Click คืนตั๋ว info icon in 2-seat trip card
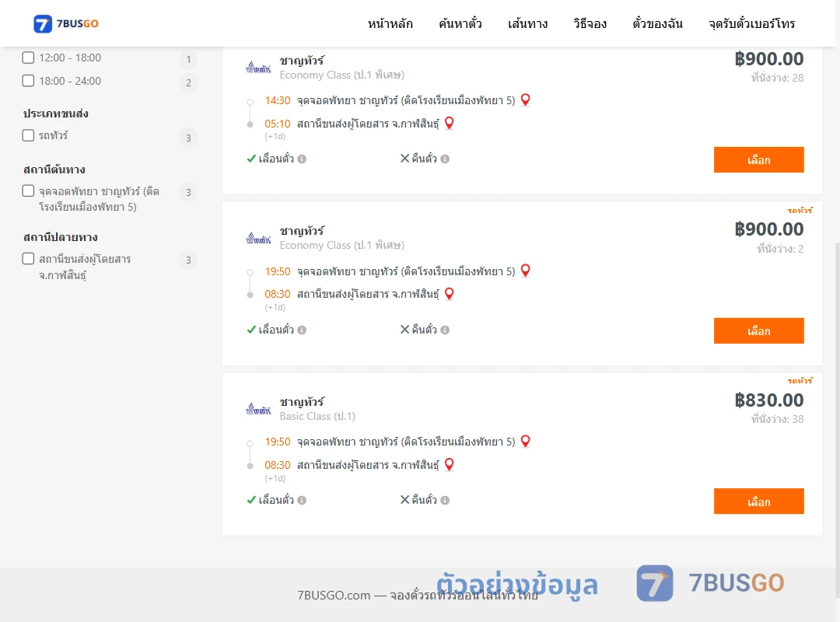This screenshot has width=840, height=622. tap(445, 330)
